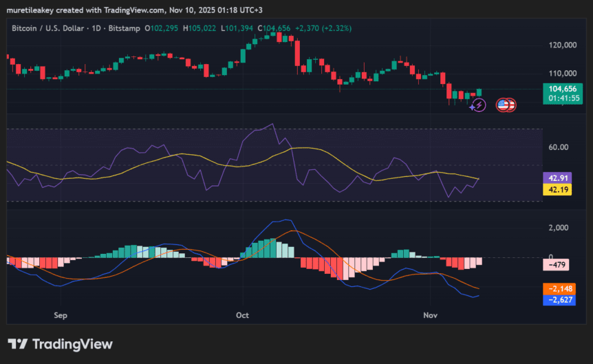Image resolution: width=593 pixels, height=364 pixels.
Task: Click the -2,148 signal line label
Action: pyautogui.click(x=559, y=289)
